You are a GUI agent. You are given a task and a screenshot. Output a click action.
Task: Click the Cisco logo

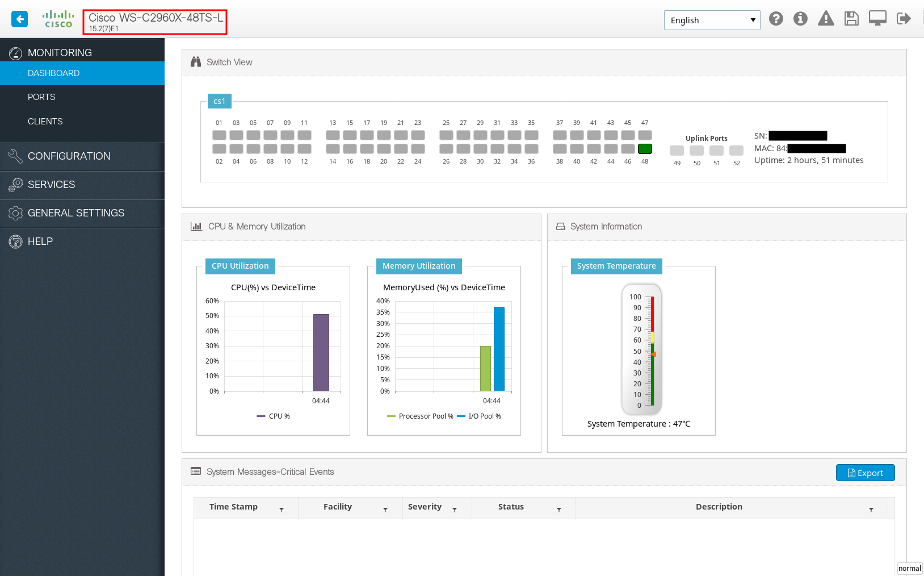coord(58,19)
